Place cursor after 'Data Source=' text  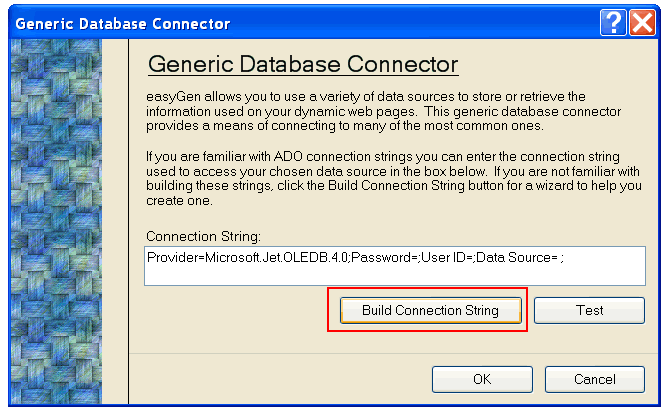click(x=558, y=258)
